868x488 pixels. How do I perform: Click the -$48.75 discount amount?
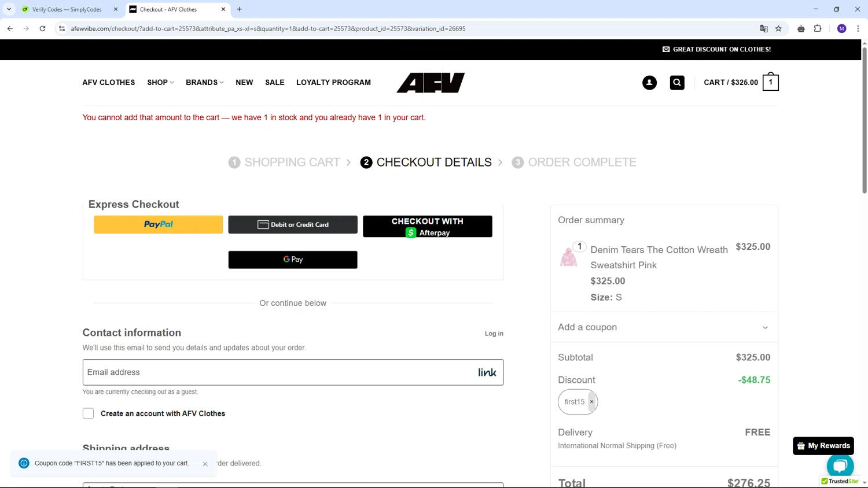[x=754, y=380]
